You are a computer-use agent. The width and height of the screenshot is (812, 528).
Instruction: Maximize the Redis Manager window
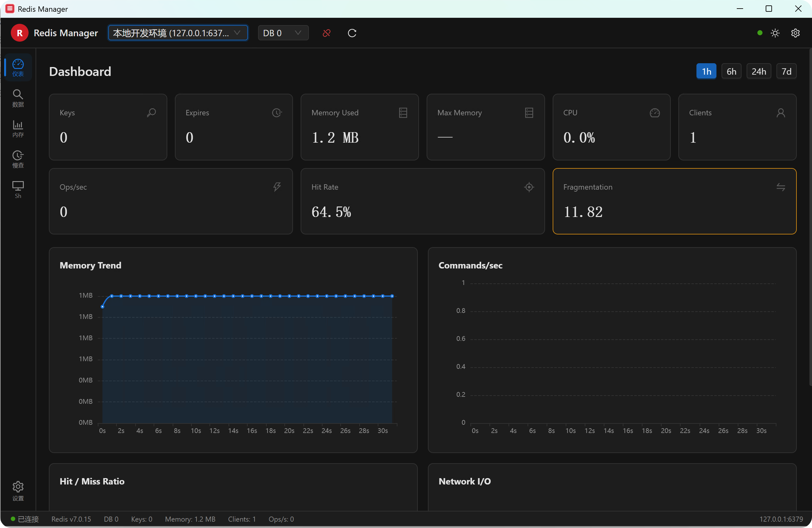tap(769, 9)
